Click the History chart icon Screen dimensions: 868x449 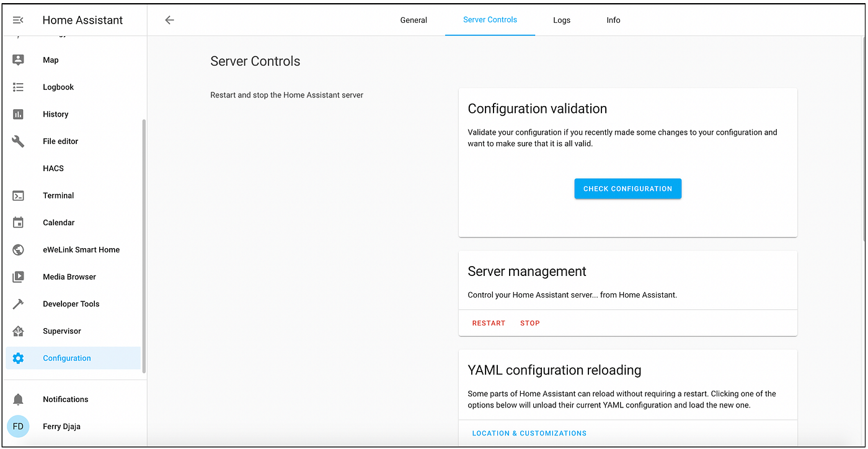pyautogui.click(x=18, y=114)
